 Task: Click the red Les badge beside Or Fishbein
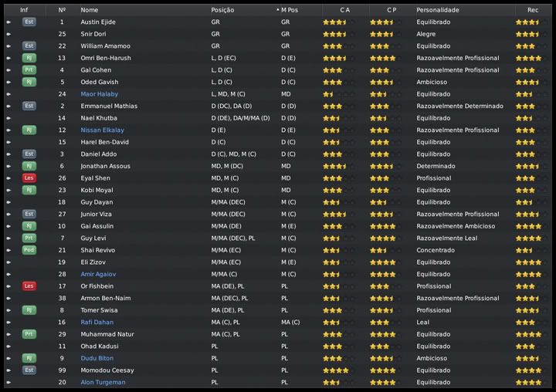tap(29, 286)
